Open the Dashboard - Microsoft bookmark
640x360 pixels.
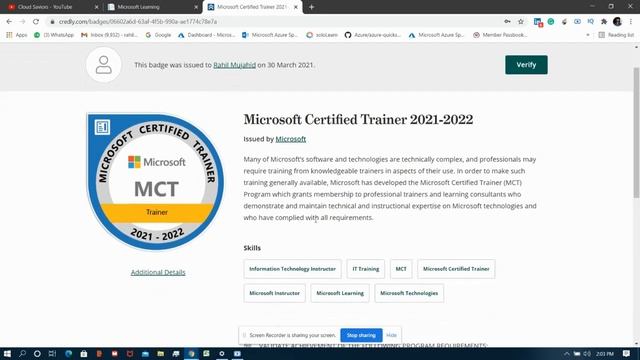click(x=207, y=35)
